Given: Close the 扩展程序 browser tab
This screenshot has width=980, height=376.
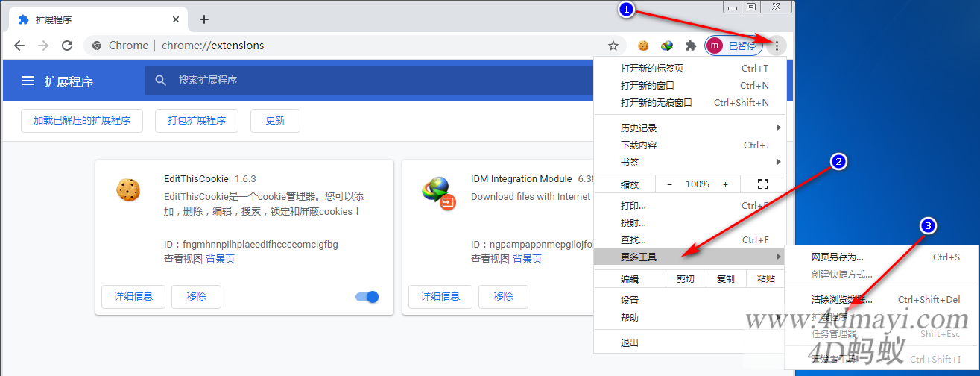Looking at the screenshot, I should point(176,19).
